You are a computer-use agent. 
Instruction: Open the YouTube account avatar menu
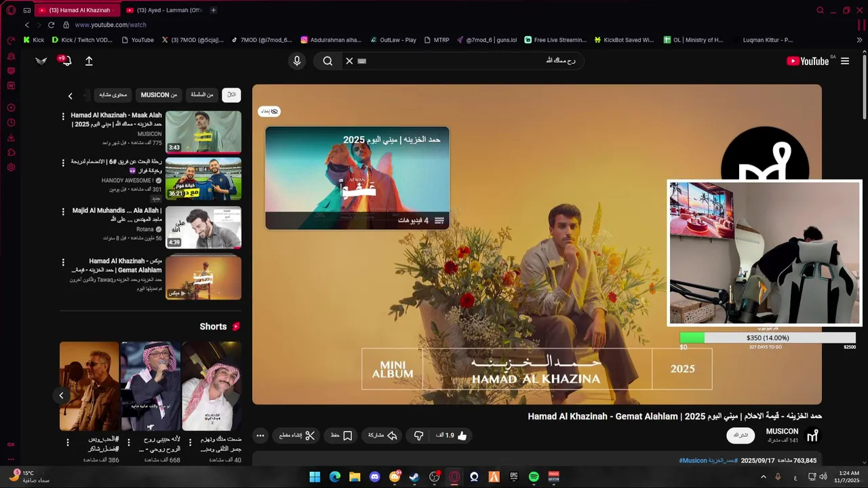pyautogui.click(x=41, y=61)
